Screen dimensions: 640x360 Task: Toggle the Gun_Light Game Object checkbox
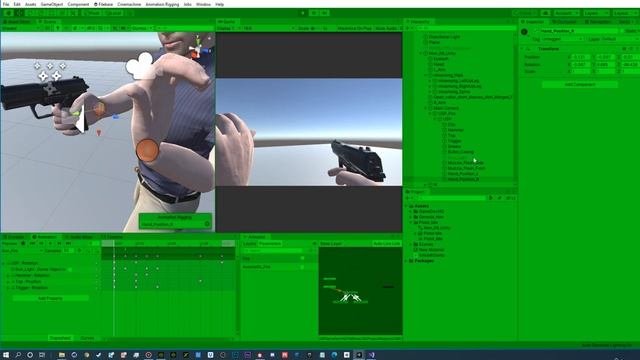pos(70,269)
